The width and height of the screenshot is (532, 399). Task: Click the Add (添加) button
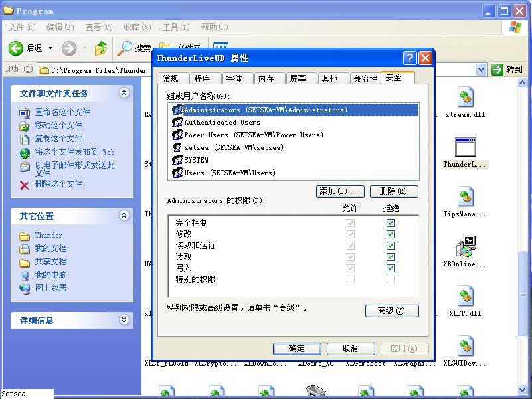(x=340, y=191)
